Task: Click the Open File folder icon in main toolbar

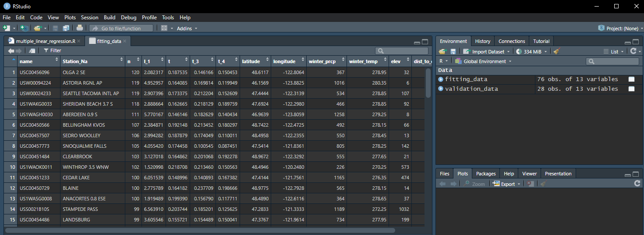Action: [x=37, y=28]
